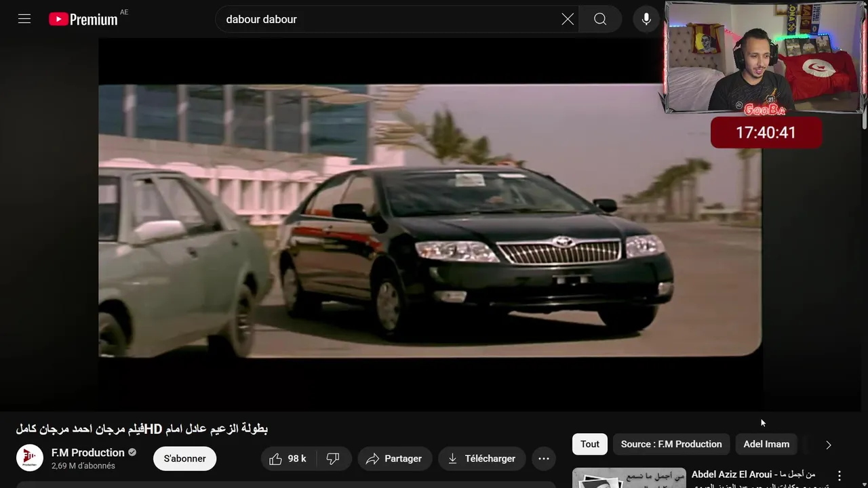868x488 pixels.
Task: Go to YouTube Premium home logo
Action: [83, 19]
